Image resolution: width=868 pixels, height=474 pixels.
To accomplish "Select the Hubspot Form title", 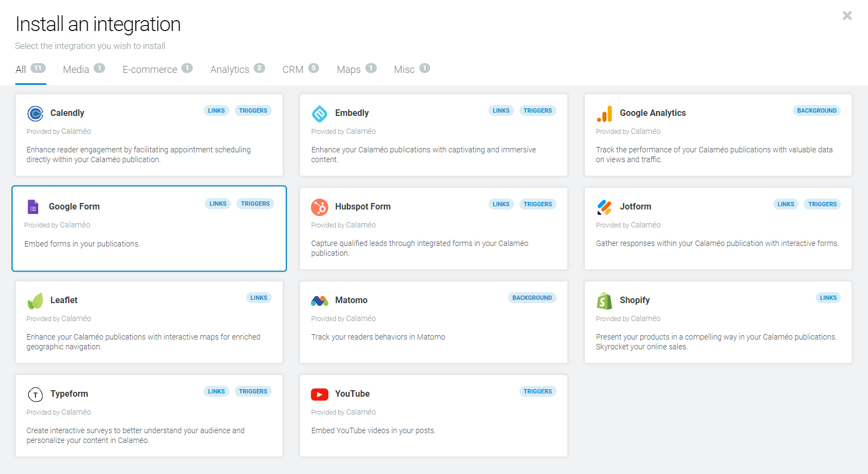I will (363, 207).
